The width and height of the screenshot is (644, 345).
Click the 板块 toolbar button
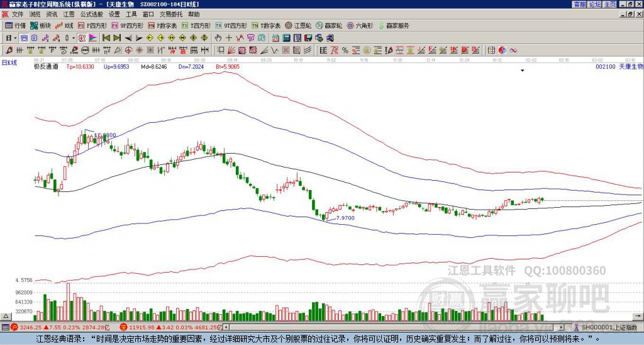[x=41, y=25]
